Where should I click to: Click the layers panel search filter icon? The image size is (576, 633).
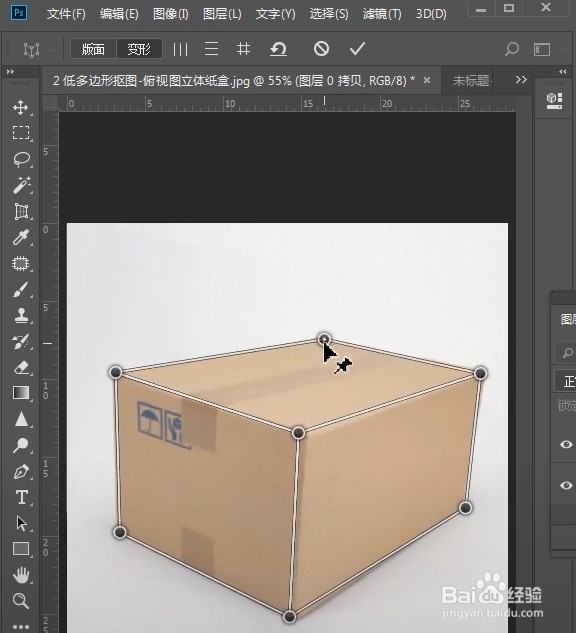click(x=567, y=353)
